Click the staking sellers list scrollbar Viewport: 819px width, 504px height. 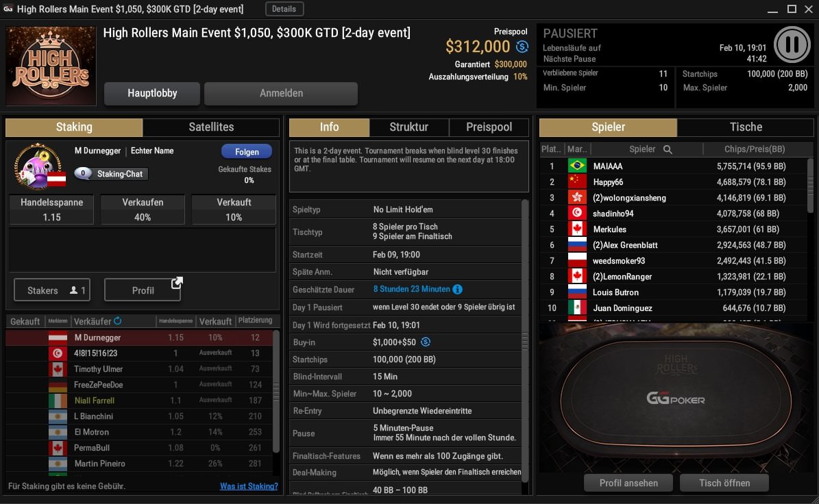pyautogui.click(x=276, y=391)
